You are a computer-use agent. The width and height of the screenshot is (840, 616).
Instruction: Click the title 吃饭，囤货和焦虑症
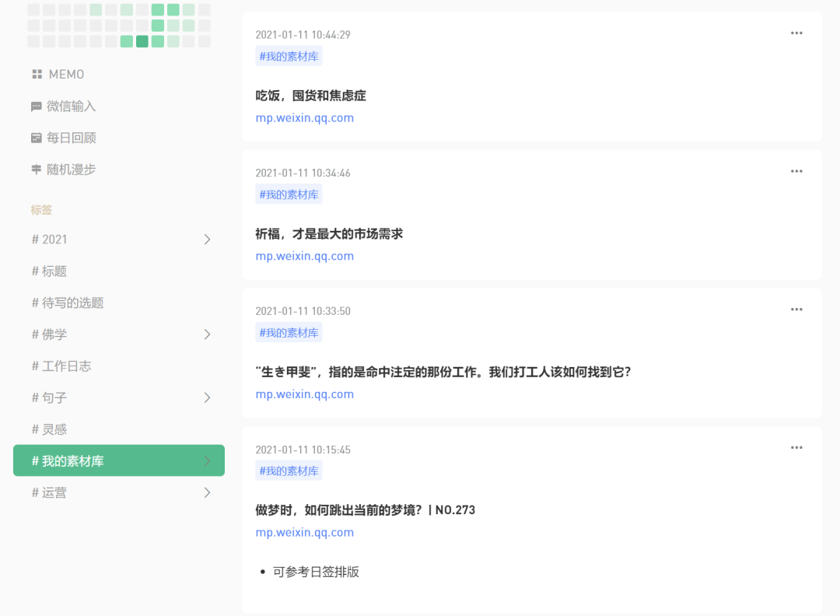(x=310, y=96)
